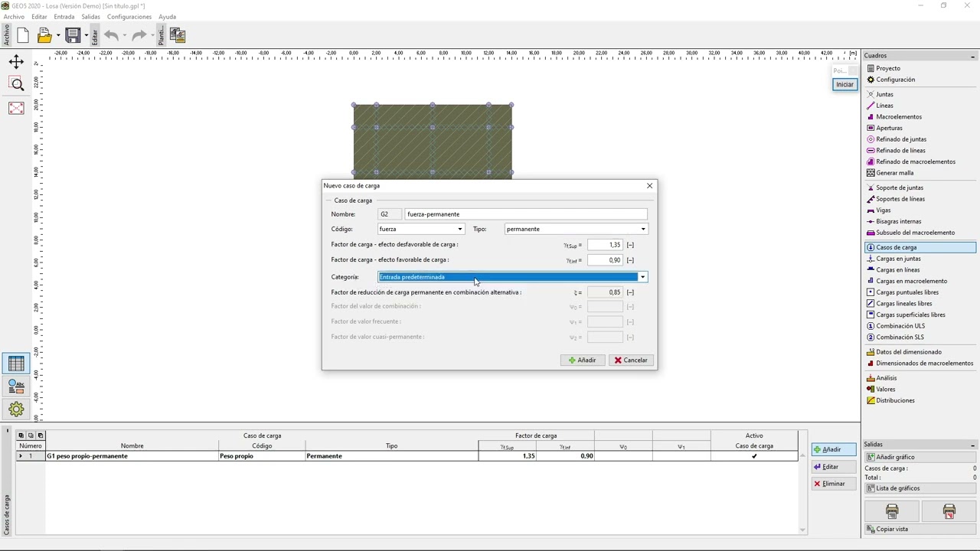Save the project with the floppy disk icon

coord(73,35)
